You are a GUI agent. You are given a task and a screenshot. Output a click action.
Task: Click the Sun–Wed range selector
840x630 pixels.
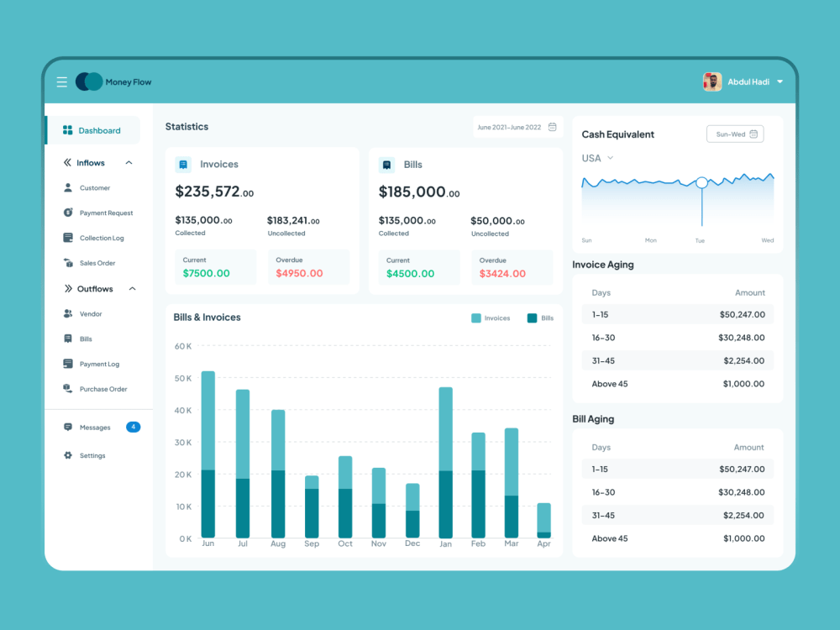734,134
